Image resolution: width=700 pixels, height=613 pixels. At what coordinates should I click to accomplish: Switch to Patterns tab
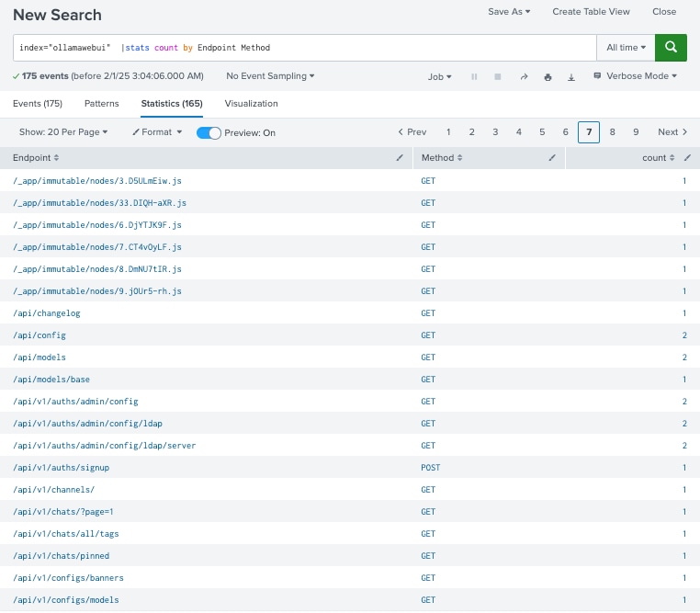coord(101,104)
